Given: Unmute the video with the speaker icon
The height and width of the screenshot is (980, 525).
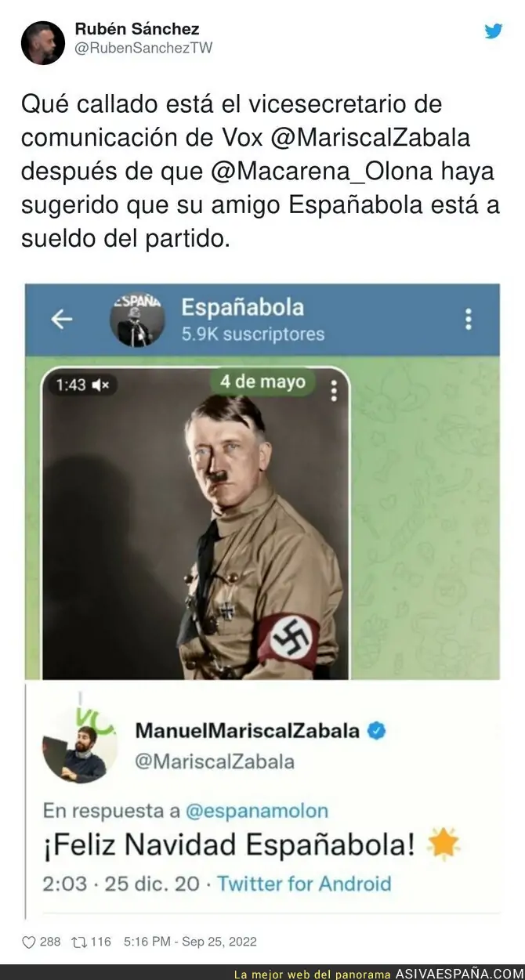Looking at the screenshot, I should click(x=101, y=385).
